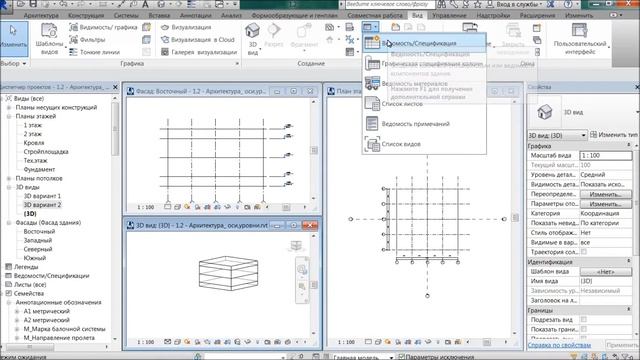Choose Ведомость/Спецификация from the menu

[x=424, y=43]
